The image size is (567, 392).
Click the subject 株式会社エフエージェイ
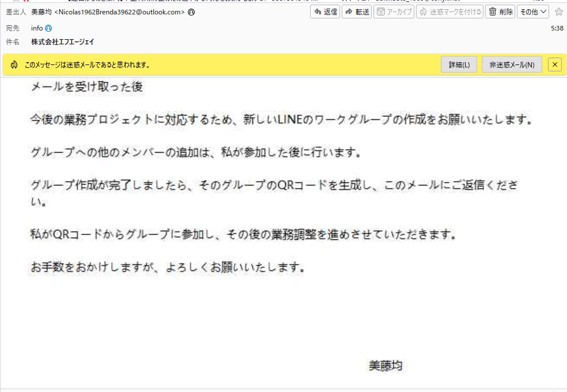(62, 42)
